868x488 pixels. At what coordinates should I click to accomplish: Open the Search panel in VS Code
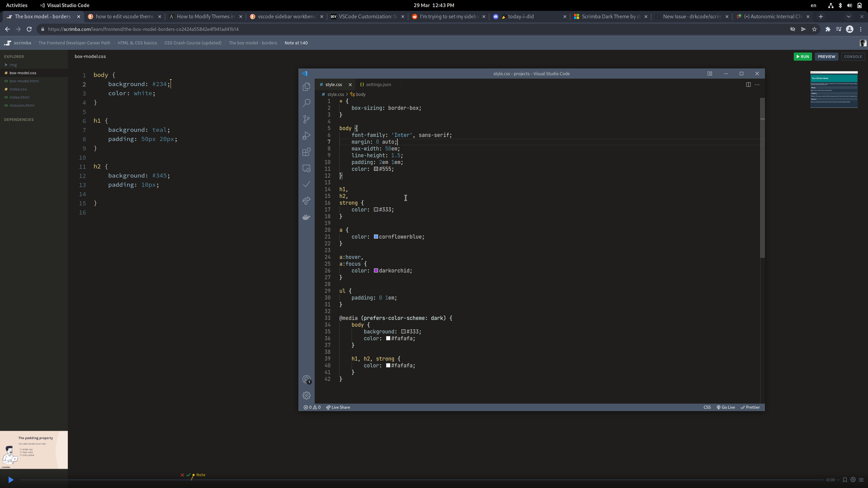tap(306, 103)
